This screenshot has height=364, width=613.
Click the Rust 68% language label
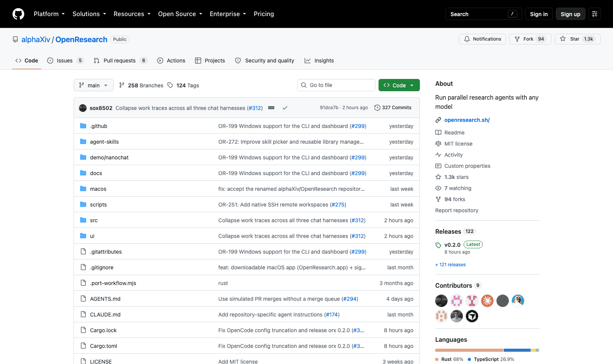click(449, 359)
